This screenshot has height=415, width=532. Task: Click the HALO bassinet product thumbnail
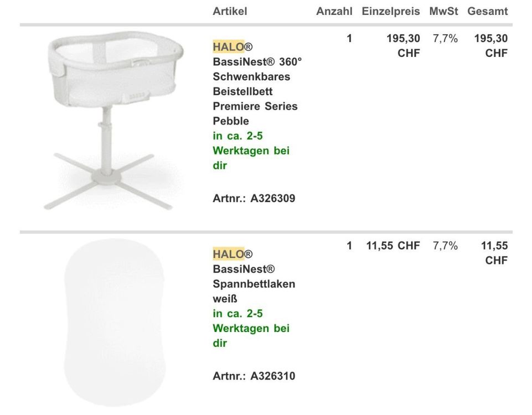[107, 119]
